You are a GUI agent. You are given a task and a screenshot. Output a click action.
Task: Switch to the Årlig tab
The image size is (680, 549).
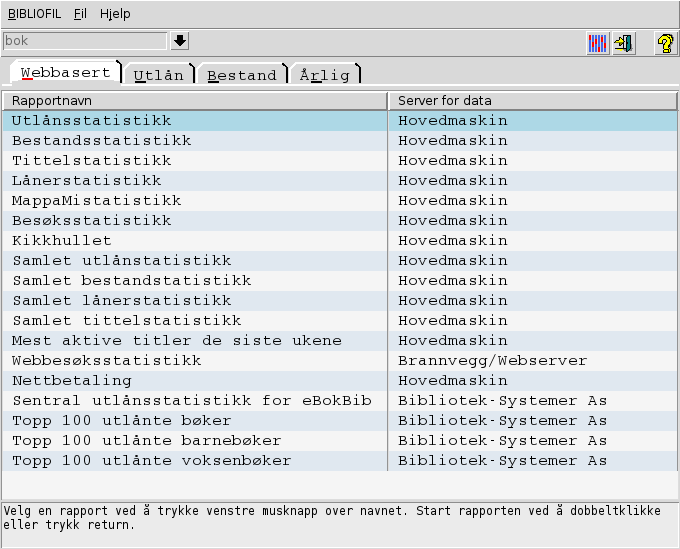324,75
